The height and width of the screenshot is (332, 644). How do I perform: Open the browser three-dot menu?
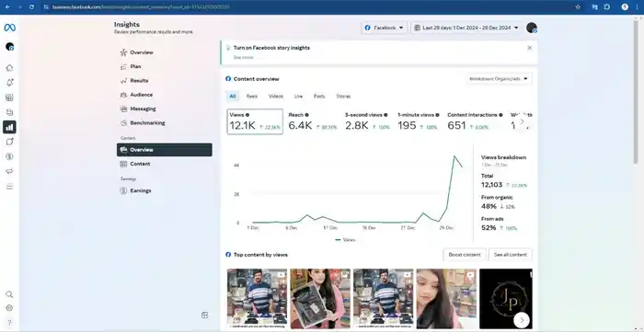[x=637, y=7]
